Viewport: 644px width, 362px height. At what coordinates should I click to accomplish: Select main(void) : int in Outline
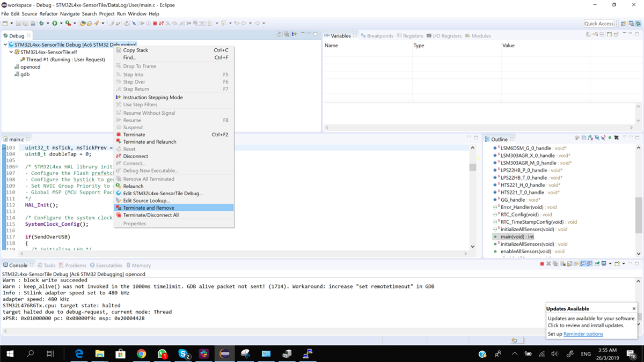pyautogui.click(x=517, y=237)
